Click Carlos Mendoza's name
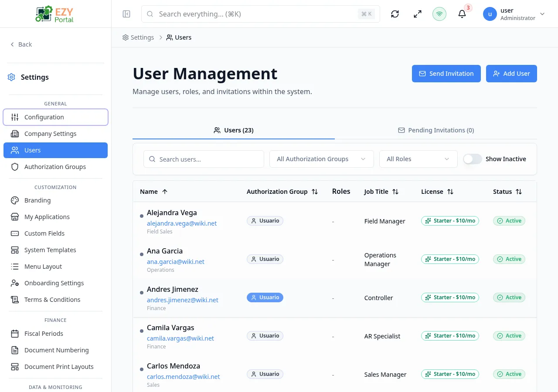Viewport: 558px width, 392px height. tap(174, 366)
